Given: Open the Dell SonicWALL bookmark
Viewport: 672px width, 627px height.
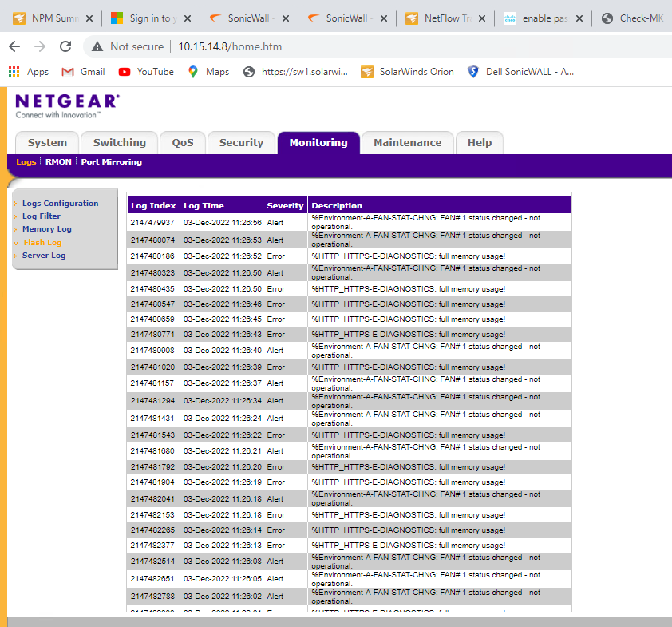Looking at the screenshot, I should tap(521, 72).
